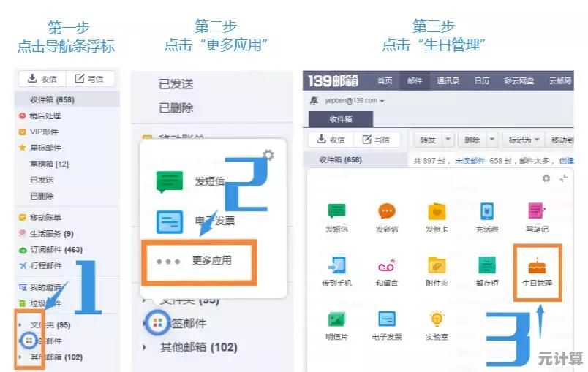Open the 生日管理 birthday cake icon

tap(538, 265)
